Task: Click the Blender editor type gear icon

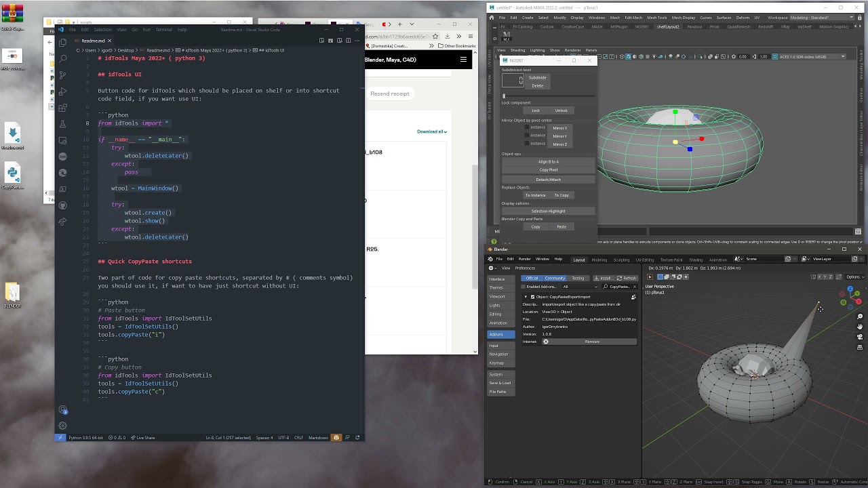Action: click(492, 268)
